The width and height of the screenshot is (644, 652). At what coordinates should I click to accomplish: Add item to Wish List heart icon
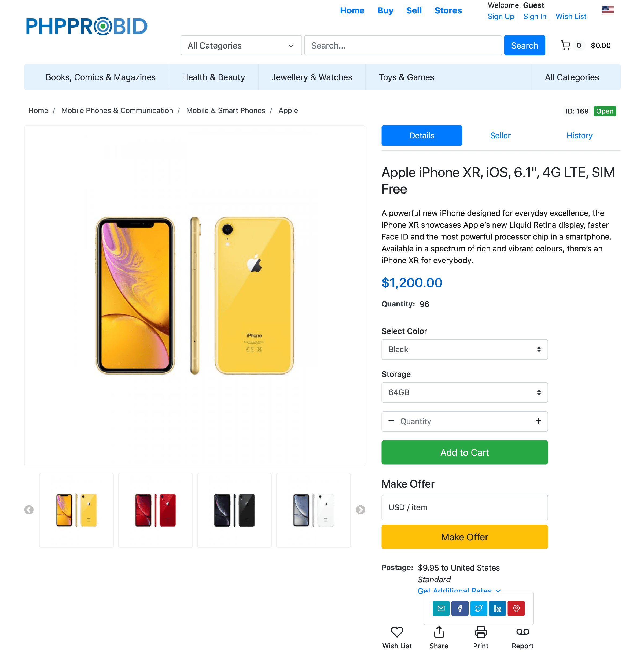click(x=397, y=632)
